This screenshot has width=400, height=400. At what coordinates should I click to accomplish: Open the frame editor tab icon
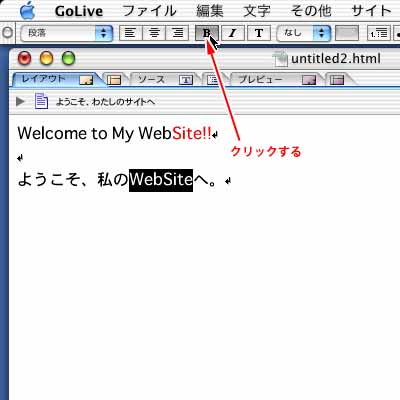[x=114, y=80]
